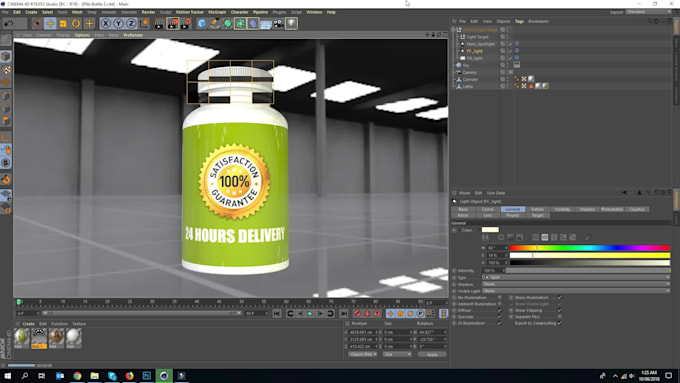The width and height of the screenshot is (680, 383).
Task: Click the spline pen tool icon
Action: click(x=215, y=23)
